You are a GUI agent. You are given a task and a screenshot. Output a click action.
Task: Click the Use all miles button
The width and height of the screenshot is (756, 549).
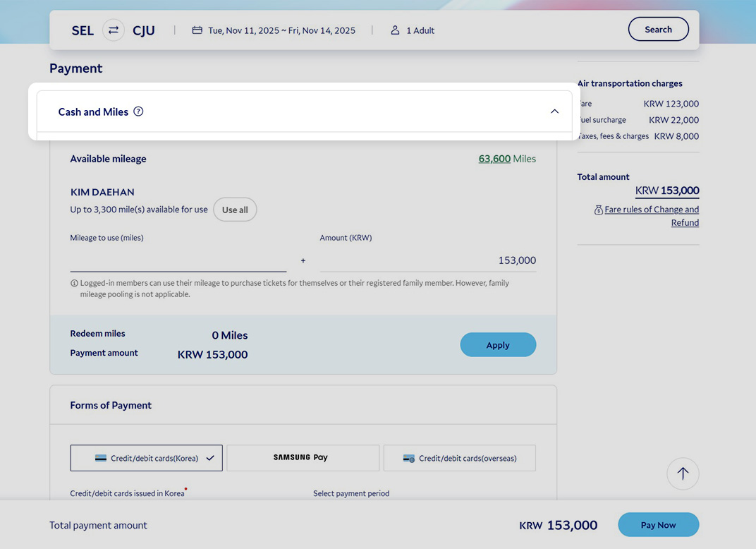235,210
